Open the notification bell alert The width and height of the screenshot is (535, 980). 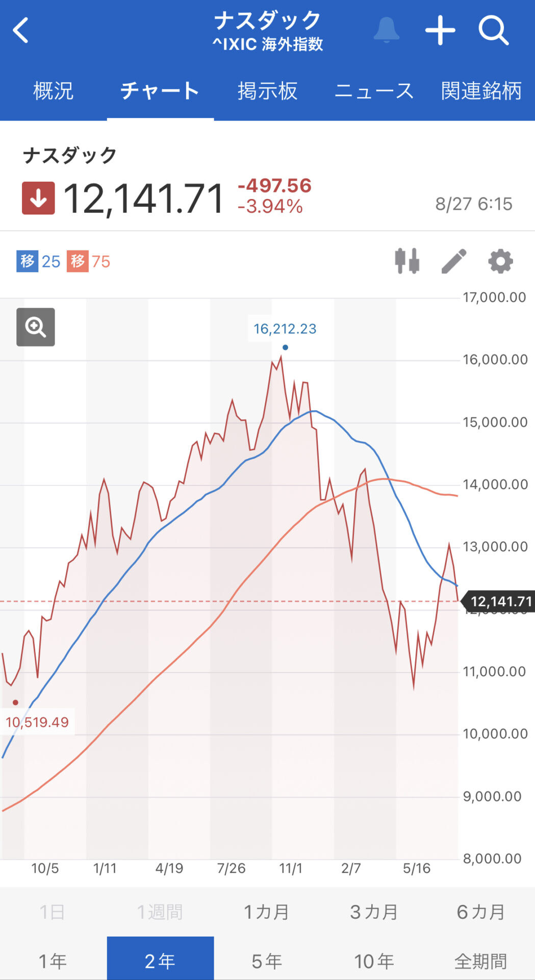click(386, 30)
